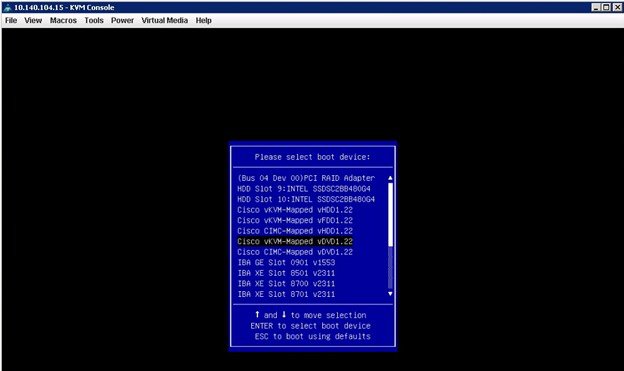The image size is (624, 371).
Task: Select Cisco CIMC-Mapped vHDD1.22 entry
Action: (295, 231)
